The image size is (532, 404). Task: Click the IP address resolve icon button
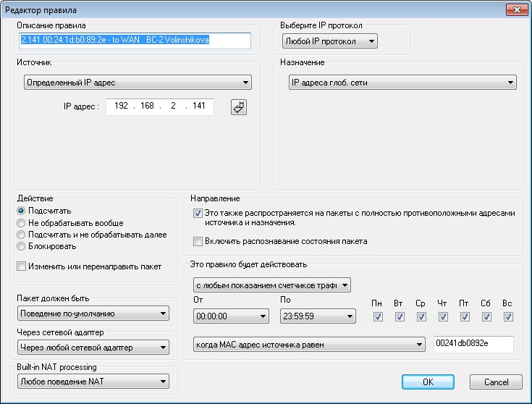239,107
